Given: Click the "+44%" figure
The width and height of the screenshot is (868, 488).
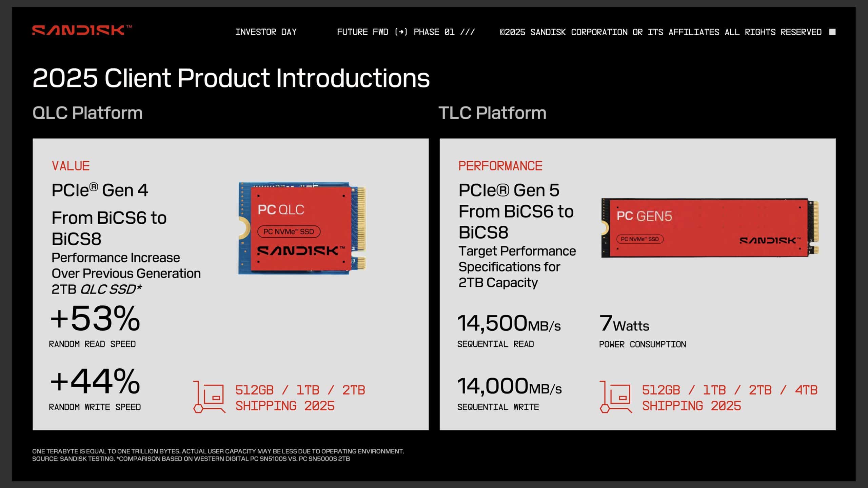Looking at the screenshot, I should coord(95,381).
